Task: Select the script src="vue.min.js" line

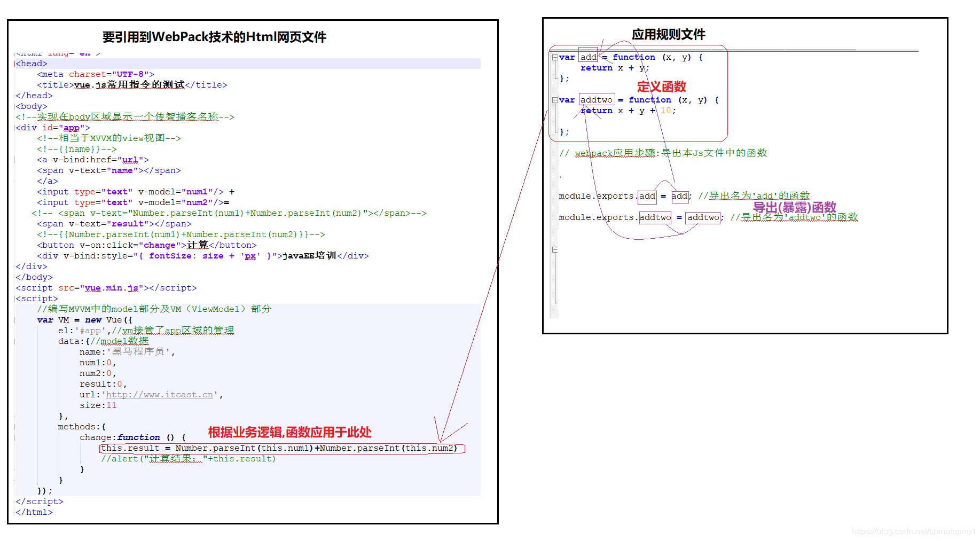Action: click(106, 288)
